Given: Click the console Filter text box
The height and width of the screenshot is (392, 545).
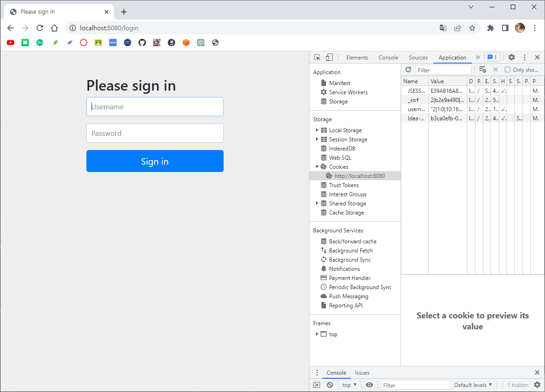Looking at the screenshot, I should click(416, 385).
